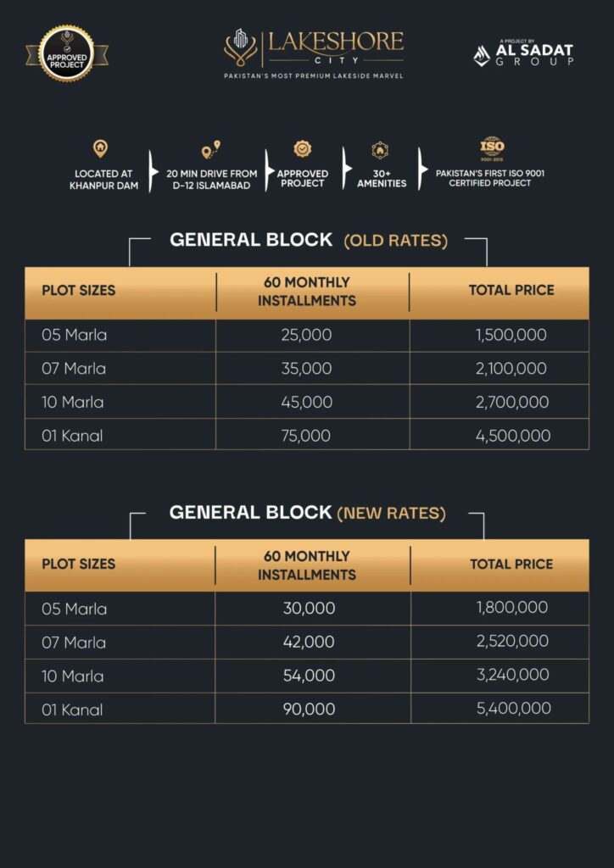Click new rates 01 Kanal total 5,400,000
614x868 pixels.
tap(514, 709)
